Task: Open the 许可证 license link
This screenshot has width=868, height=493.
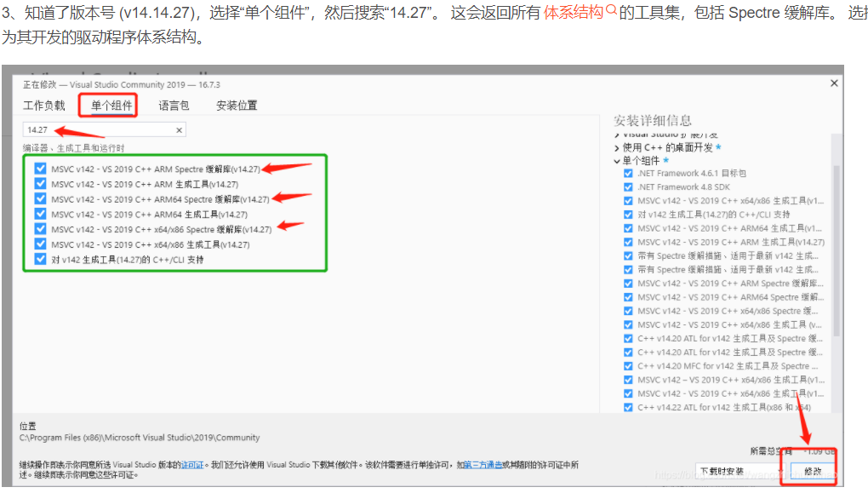Action: (x=192, y=465)
